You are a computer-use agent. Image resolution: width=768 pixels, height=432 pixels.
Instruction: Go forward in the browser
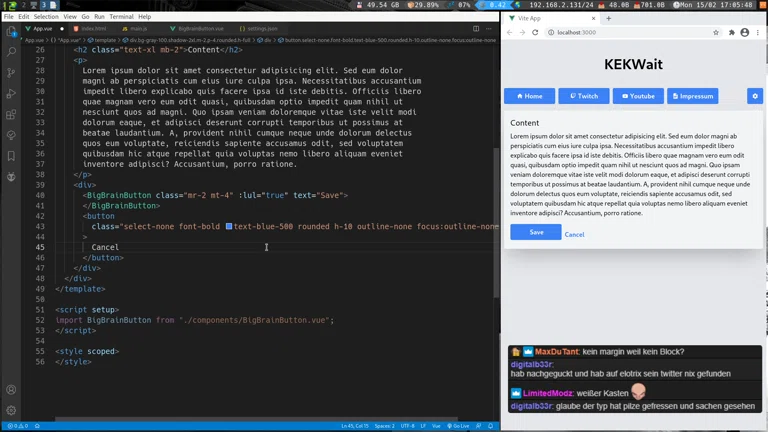[522, 32]
